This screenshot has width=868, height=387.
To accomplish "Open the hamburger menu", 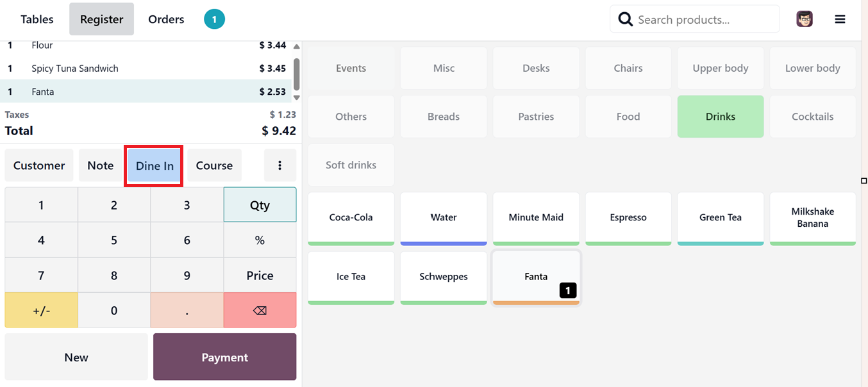I will [x=840, y=19].
